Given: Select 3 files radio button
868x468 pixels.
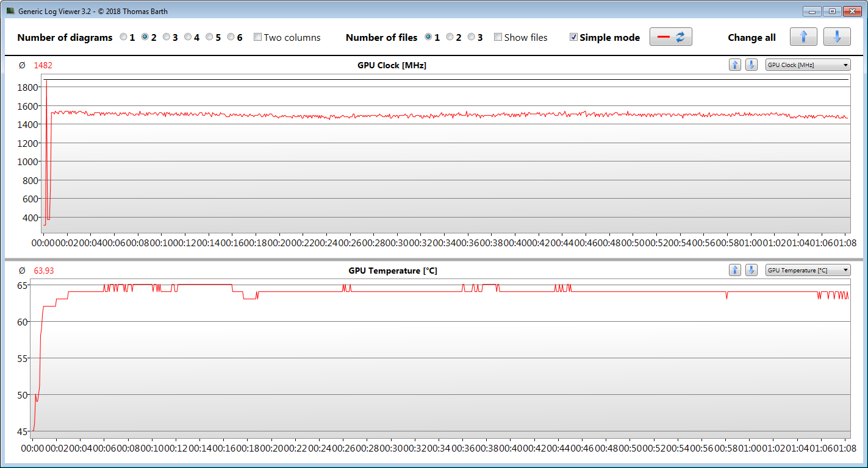Looking at the screenshot, I should [472, 37].
